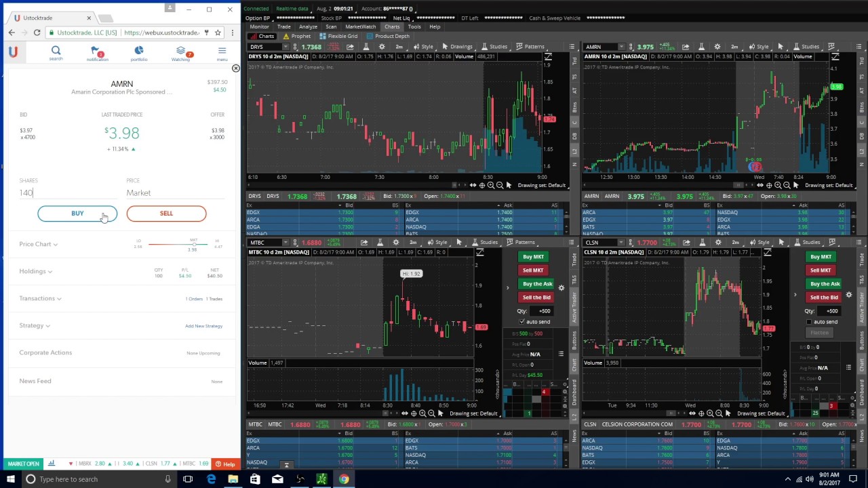Click the gear beside MTBC Buy the Ask
The height and width of the screenshot is (488, 868).
coord(561,288)
